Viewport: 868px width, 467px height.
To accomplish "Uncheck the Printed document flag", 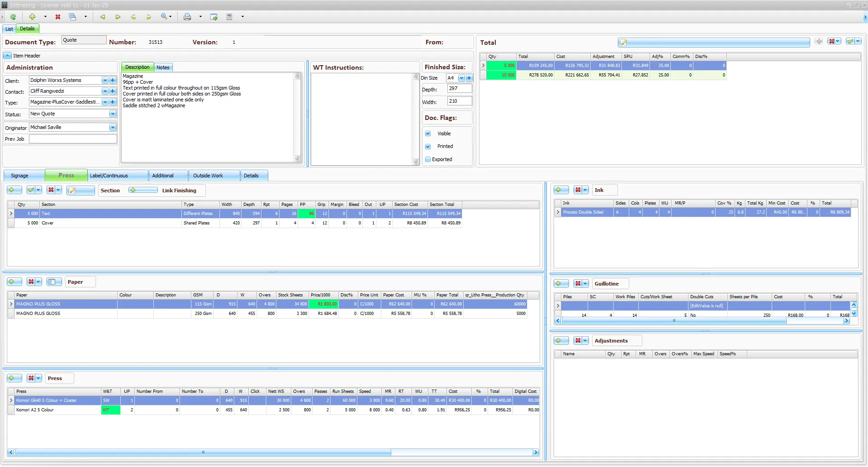I will (428, 146).
